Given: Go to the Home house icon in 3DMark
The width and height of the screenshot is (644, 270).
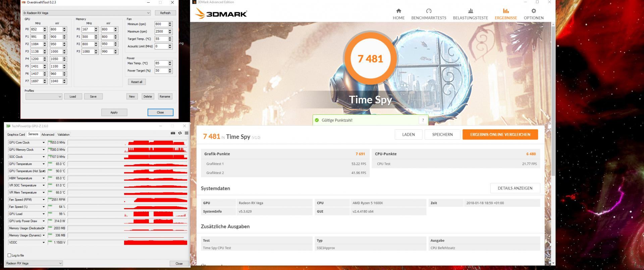Looking at the screenshot, I should pos(398,11).
